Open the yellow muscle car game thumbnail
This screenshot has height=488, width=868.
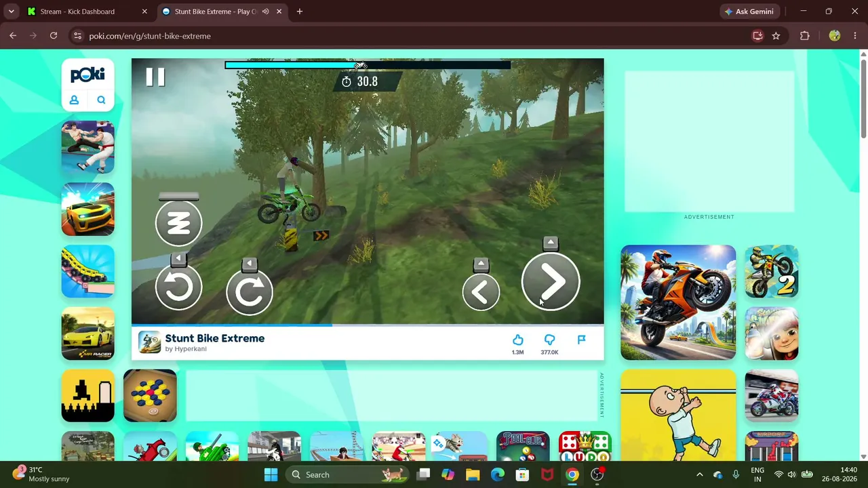coord(88,209)
